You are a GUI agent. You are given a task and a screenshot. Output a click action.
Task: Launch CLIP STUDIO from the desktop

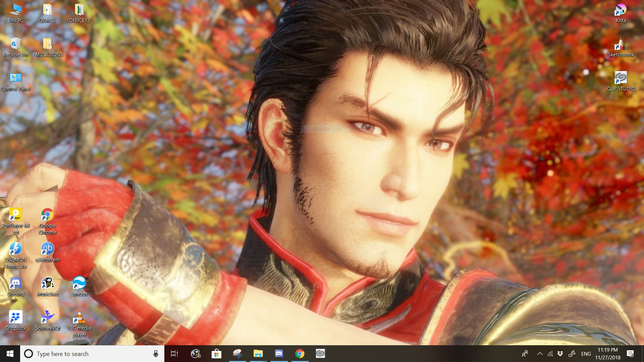[621, 82]
